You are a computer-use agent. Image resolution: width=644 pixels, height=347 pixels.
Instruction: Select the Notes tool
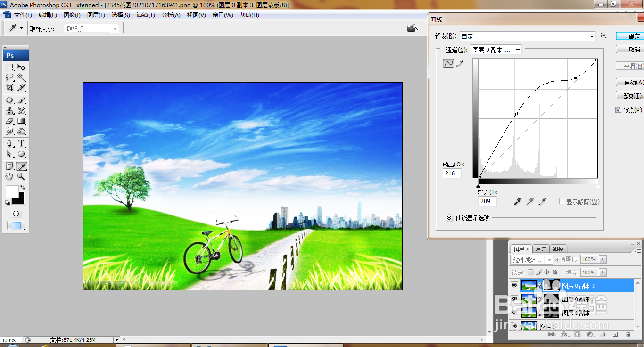click(x=9, y=166)
